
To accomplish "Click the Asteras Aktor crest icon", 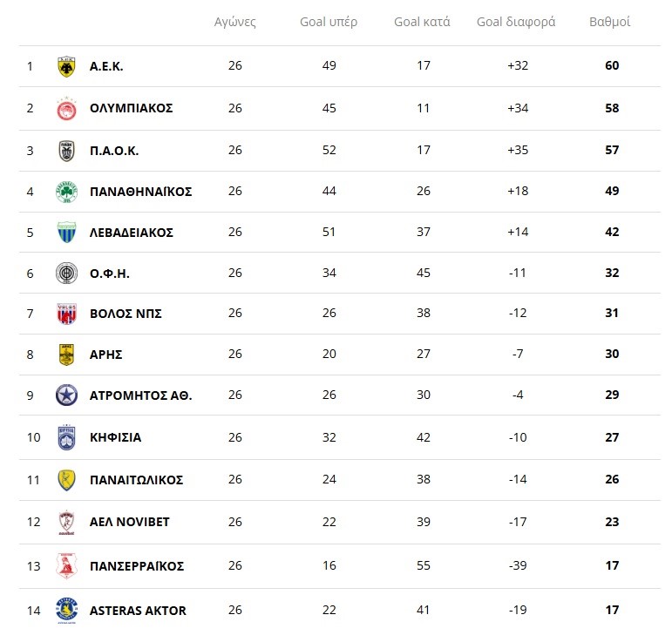I will point(66,610).
